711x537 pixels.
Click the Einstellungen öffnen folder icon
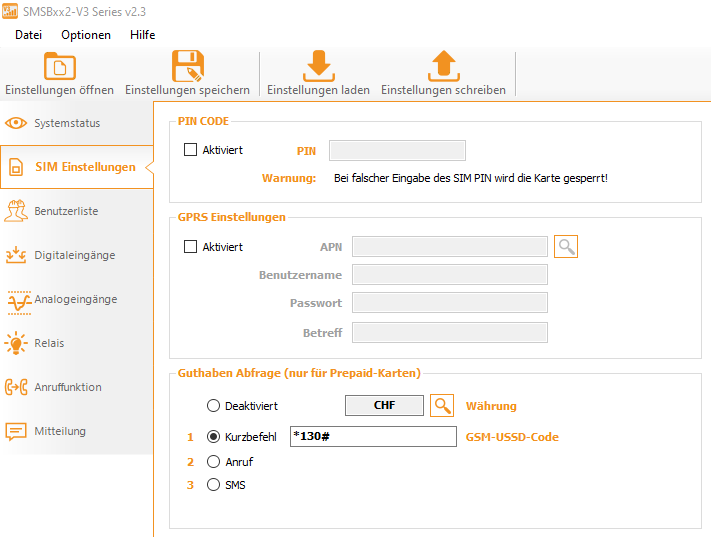click(59, 66)
